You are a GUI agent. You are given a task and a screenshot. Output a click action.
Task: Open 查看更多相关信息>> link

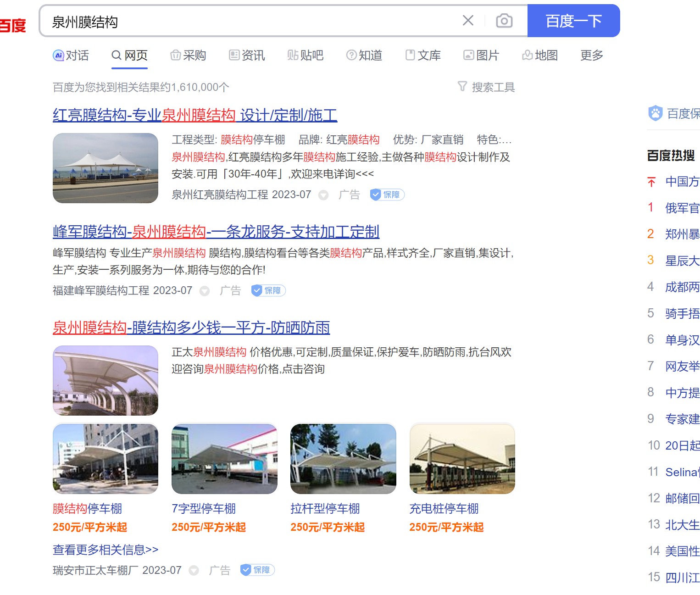[106, 550]
